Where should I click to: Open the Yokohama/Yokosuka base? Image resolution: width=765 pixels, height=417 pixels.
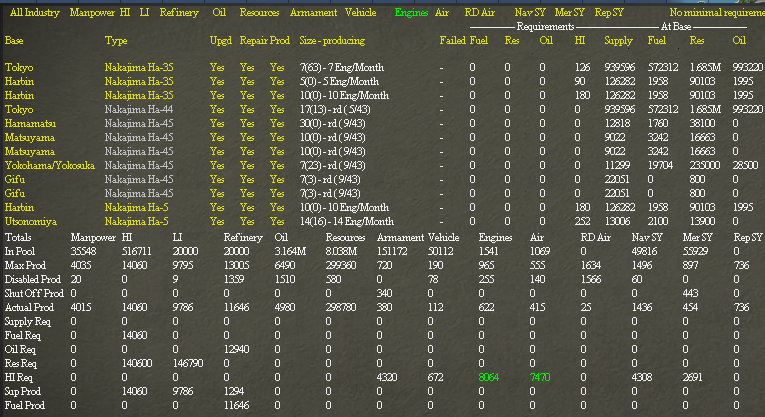(x=50, y=165)
